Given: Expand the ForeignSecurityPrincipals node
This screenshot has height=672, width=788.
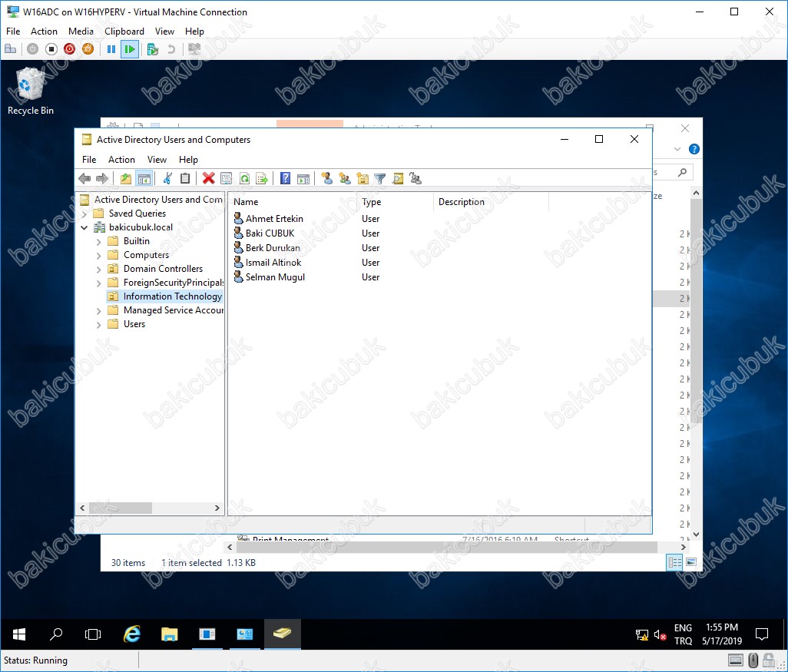Looking at the screenshot, I should coord(98,283).
